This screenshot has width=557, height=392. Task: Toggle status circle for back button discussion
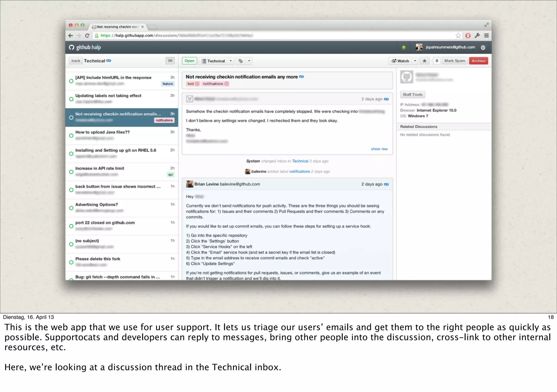pos(71,190)
